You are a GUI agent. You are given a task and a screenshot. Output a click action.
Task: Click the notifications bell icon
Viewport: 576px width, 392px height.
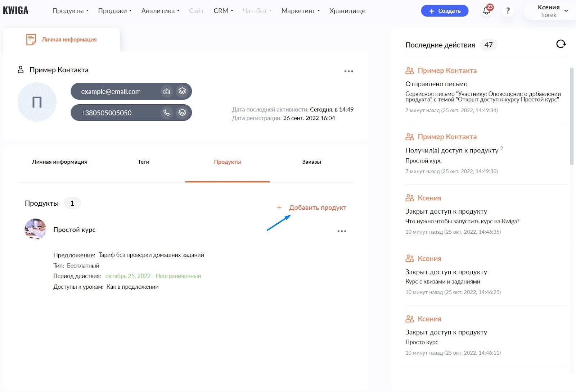pos(487,10)
